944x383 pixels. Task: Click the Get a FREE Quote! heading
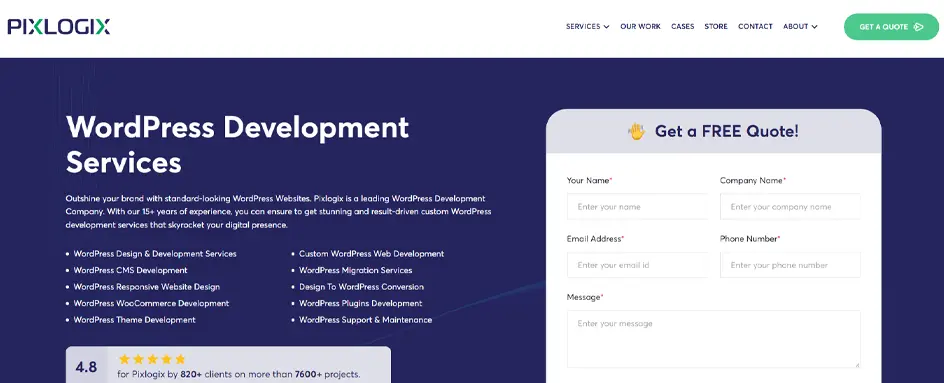727,131
